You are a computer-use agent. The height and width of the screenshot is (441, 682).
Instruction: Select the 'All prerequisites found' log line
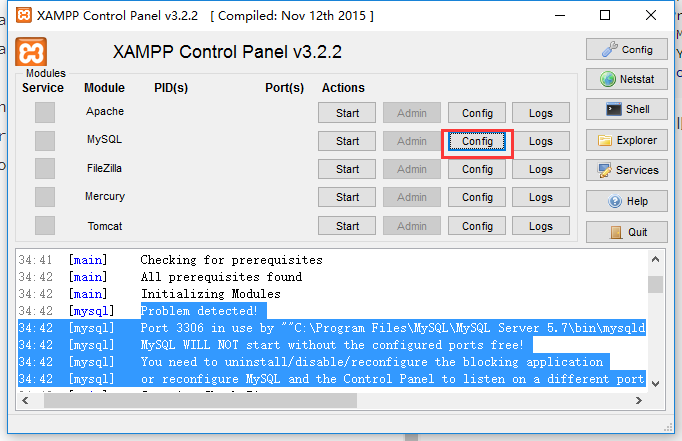pos(221,277)
